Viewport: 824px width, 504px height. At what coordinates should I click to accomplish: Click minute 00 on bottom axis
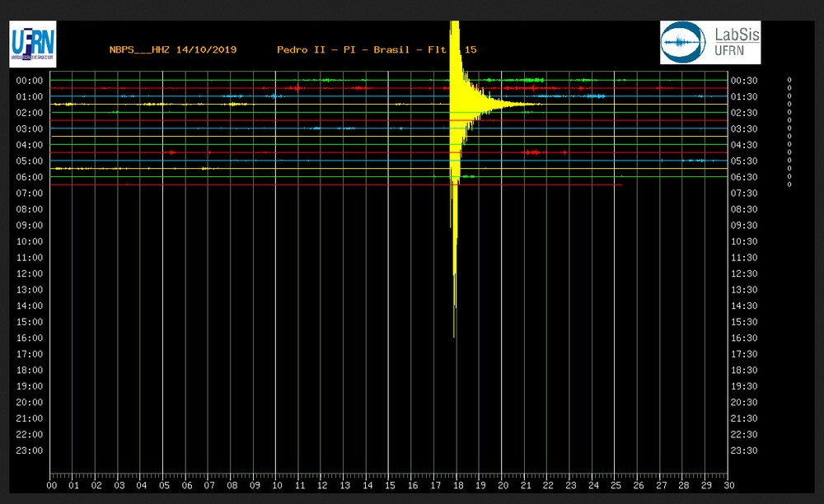click(51, 486)
